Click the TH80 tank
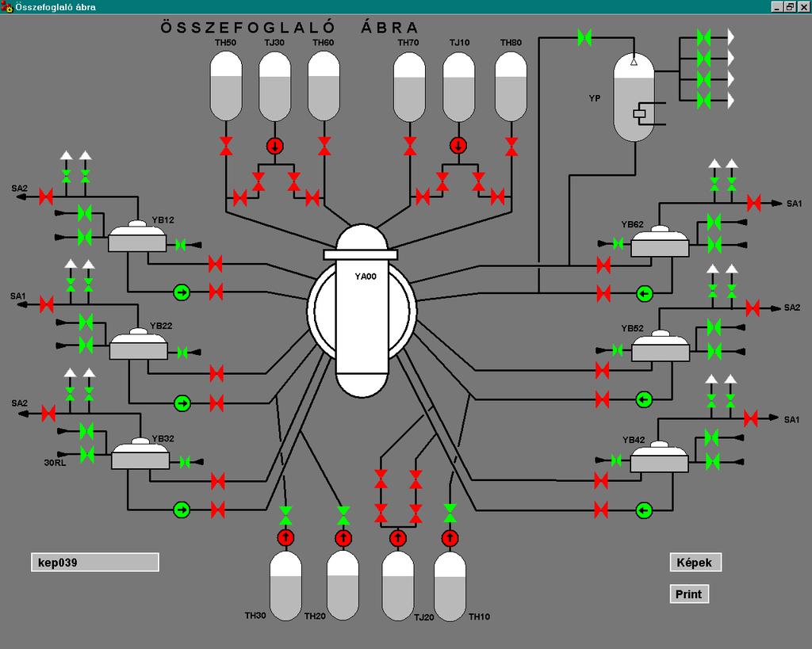 (x=511, y=86)
